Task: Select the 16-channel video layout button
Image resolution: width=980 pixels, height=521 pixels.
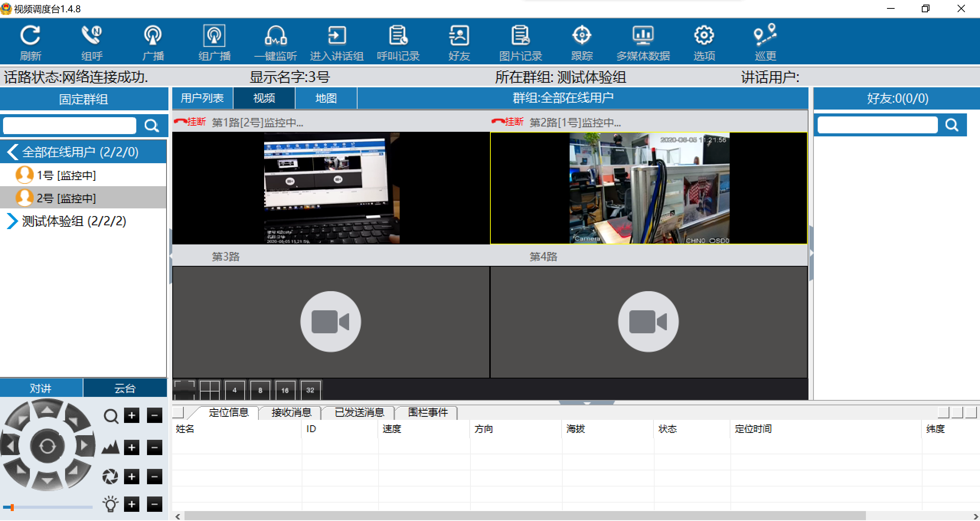Action: tap(285, 390)
